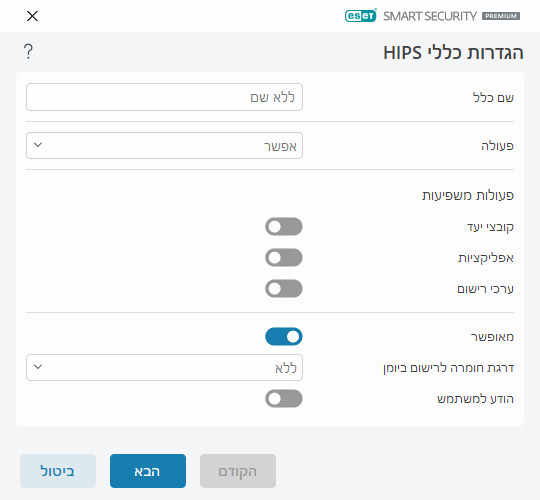540x500 pixels.
Task: Toggle the 'אפליקציות' applications switch
Action: pyautogui.click(x=283, y=258)
